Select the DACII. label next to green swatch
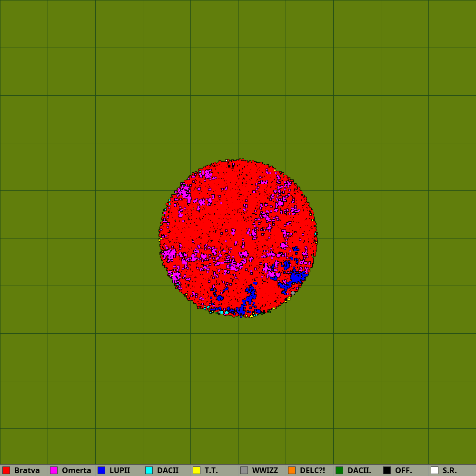476x476 pixels. click(x=359, y=470)
